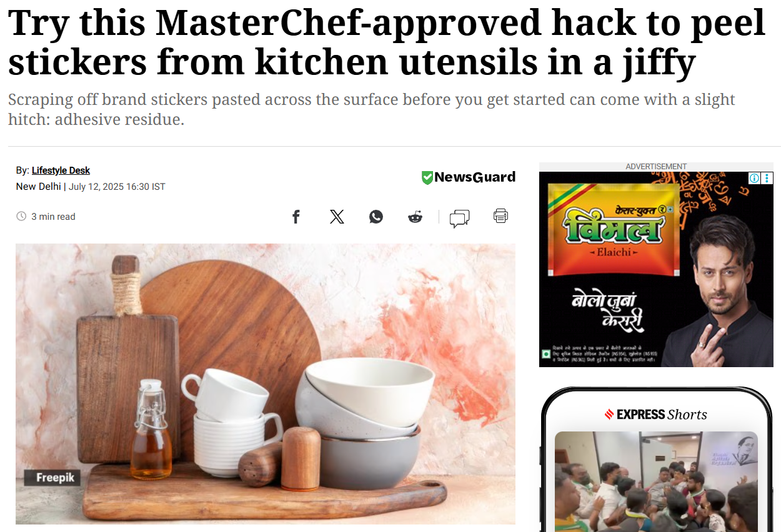Open the Lifestyle Desk author link
781x532 pixels.
61,170
